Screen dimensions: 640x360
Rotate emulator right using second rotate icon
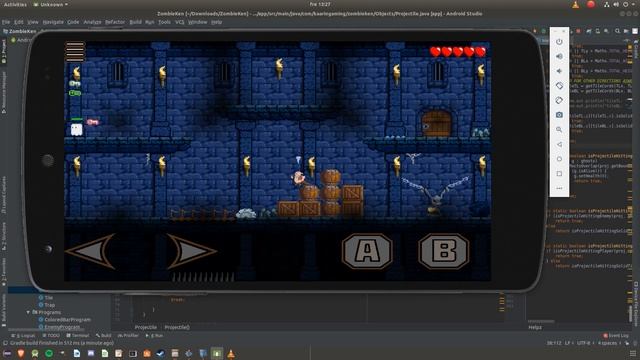pyautogui.click(x=559, y=100)
